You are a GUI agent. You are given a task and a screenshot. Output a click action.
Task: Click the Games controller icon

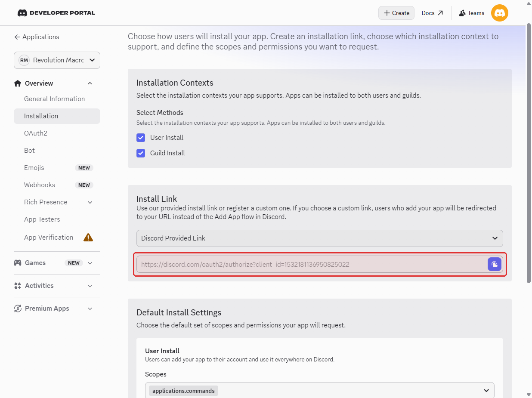pyautogui.click(x=18, y=263)
